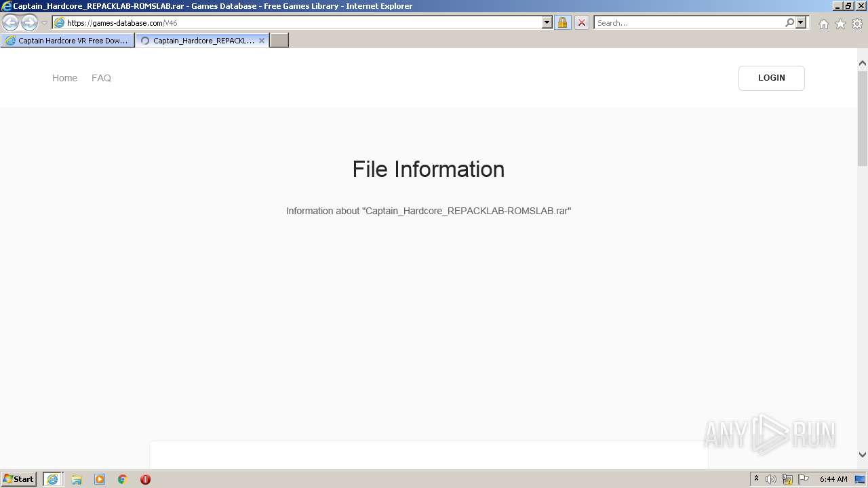This screenshot has height=488, width=868.
Task: Open the recent pages dropdown arrow
Action: point(44,23)
